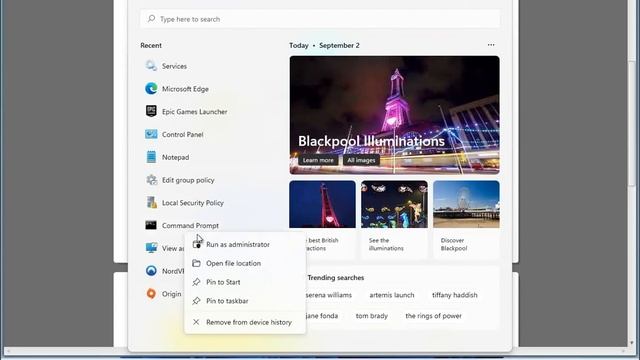
Task: Click the Control Panel icon
Action: tap(151, 134)
